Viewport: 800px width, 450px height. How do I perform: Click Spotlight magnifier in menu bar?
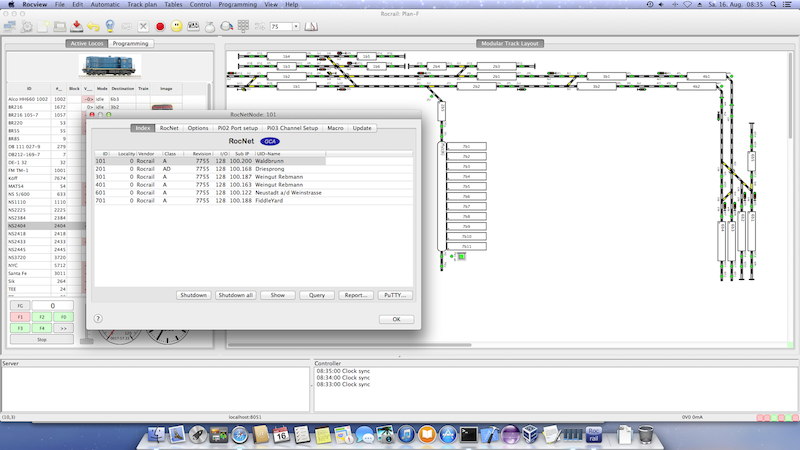point(773,4)
